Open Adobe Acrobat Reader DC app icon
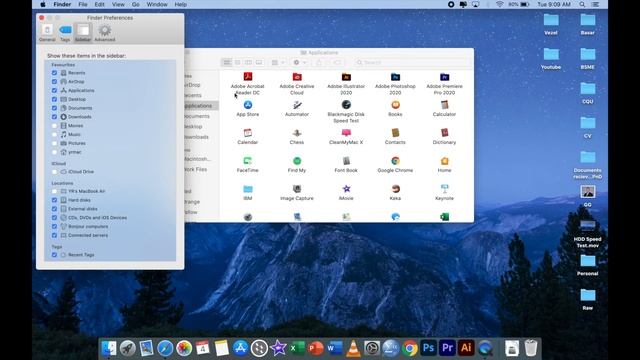 click(248, 77)
